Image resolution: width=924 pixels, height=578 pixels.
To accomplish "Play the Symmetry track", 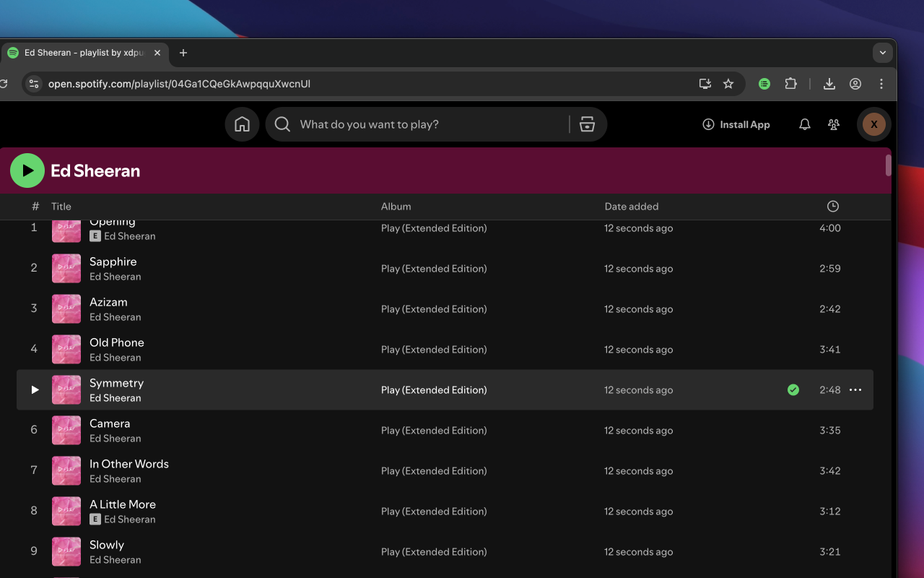I will [x=35, y=389].
